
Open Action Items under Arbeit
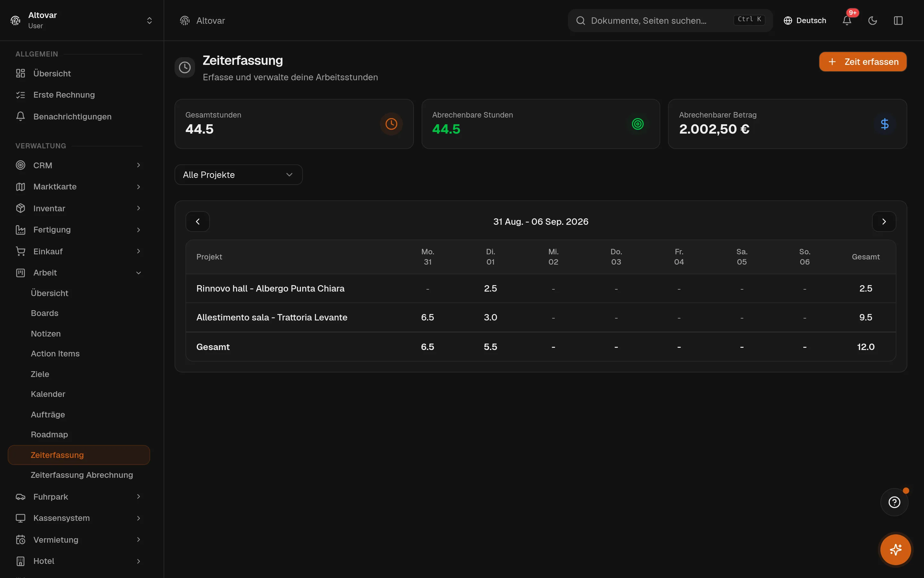pyautogui.click(x=55, y=354)
